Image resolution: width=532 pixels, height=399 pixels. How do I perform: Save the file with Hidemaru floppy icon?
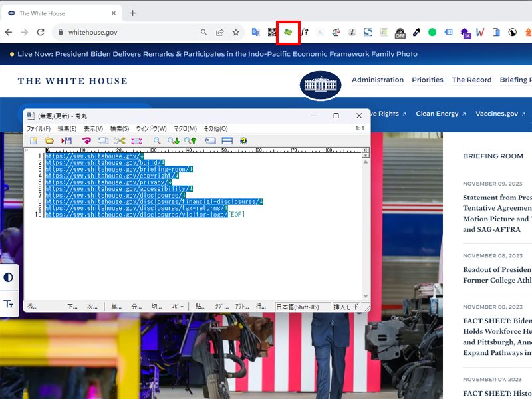[66, 141]
